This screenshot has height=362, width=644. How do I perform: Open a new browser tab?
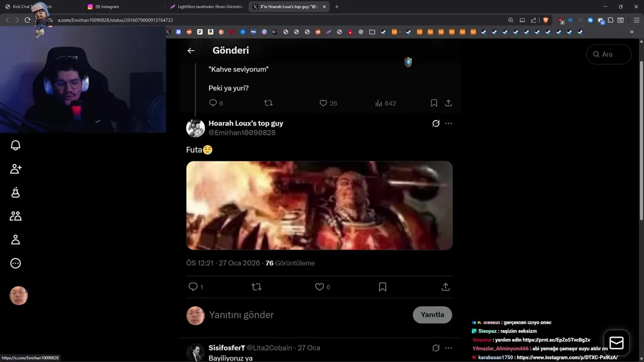337,7
